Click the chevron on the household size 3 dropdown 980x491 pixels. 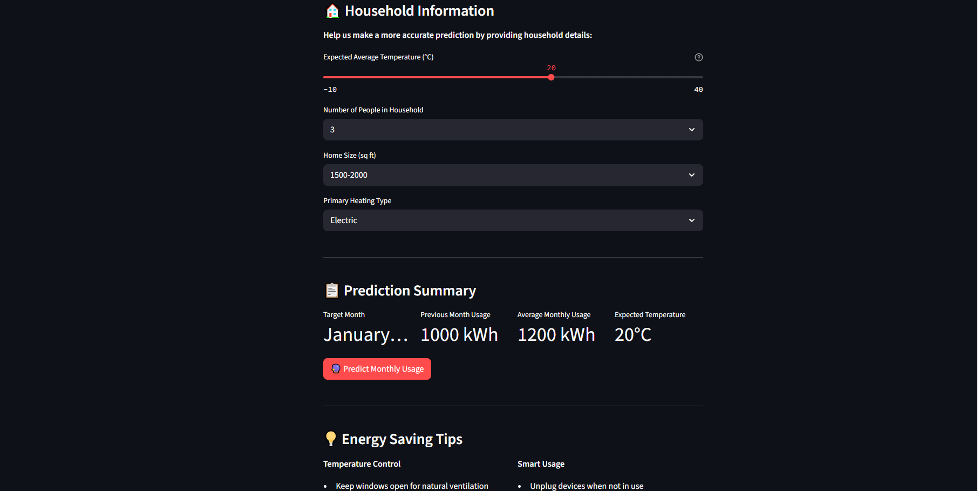(691, 130)
